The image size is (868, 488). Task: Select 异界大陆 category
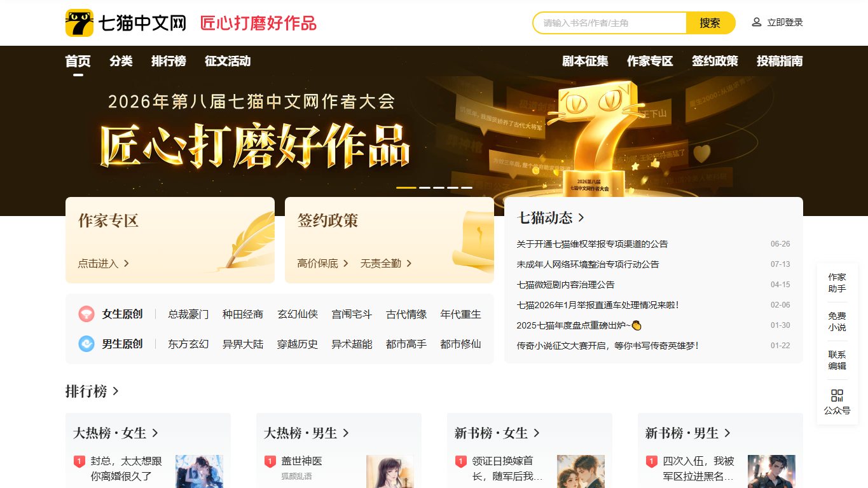click(x=243, y=344)
